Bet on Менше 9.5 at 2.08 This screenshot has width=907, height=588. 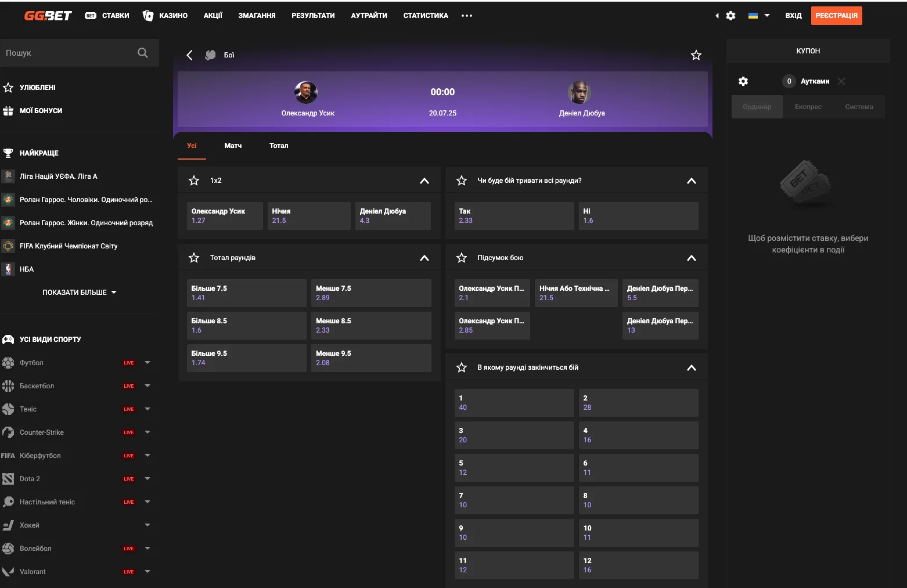(x=371, y=358)
